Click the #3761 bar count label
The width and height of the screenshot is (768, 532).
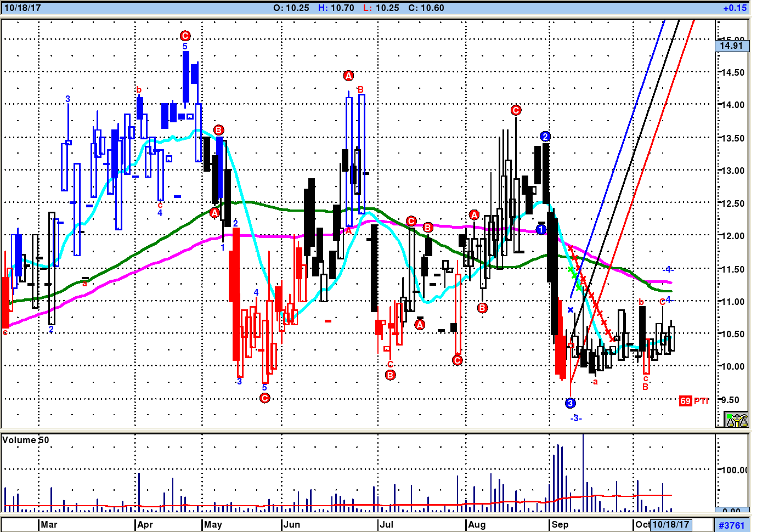pyautogui.click(x=732, y=525)
